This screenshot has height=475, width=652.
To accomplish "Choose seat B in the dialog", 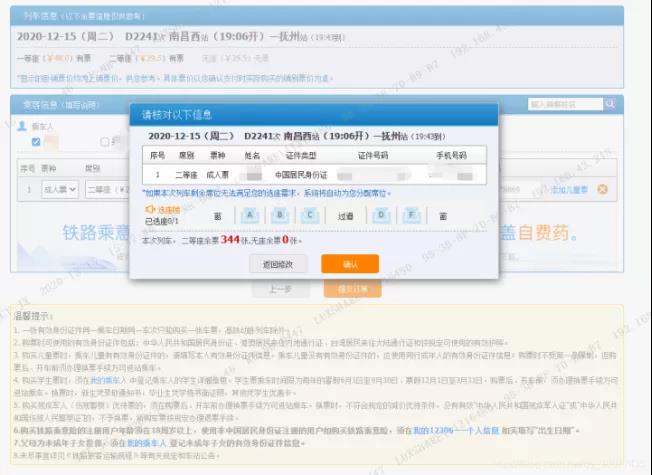I will tap(281, 215).
